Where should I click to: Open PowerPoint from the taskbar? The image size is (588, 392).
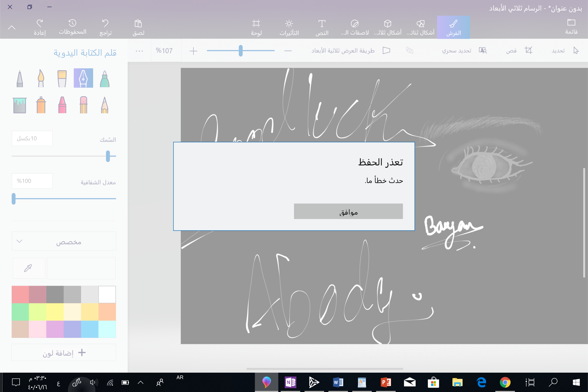(386, 382)
